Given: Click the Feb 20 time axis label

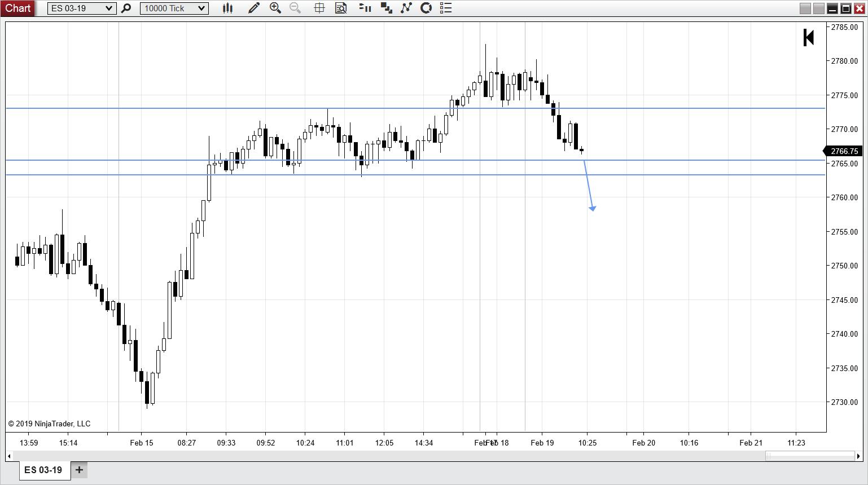Looking at the screenshot, I should (644, 443).
